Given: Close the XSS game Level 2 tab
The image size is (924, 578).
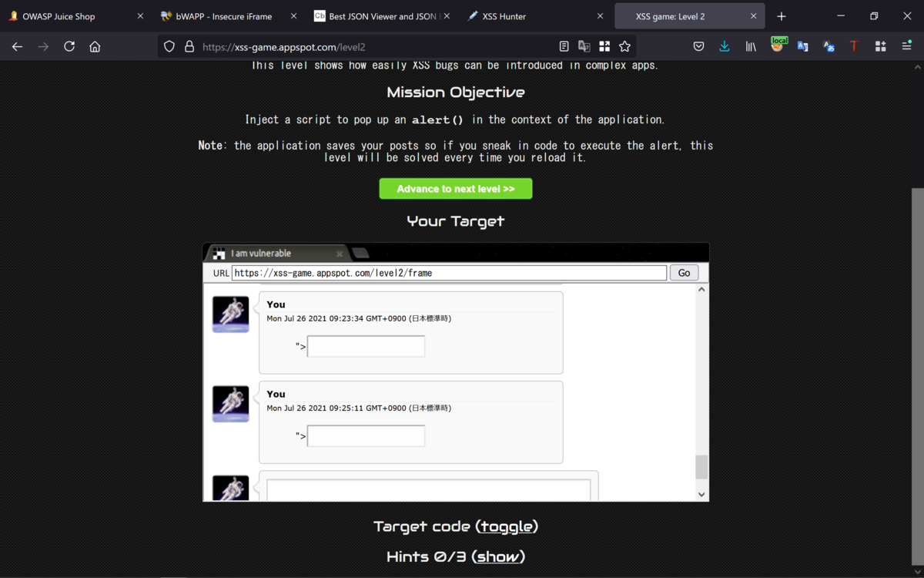Looking at the screenshot, I should (x=753, y=16).
